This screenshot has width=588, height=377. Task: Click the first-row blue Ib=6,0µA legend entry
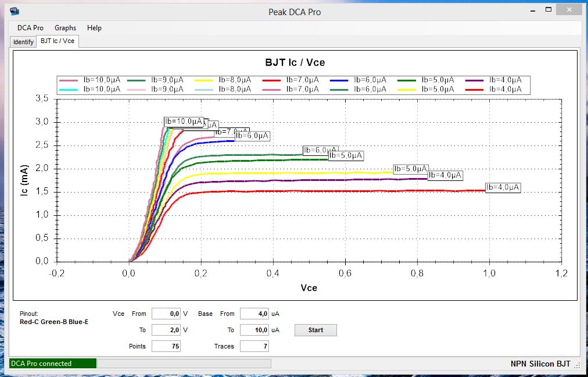358,80
